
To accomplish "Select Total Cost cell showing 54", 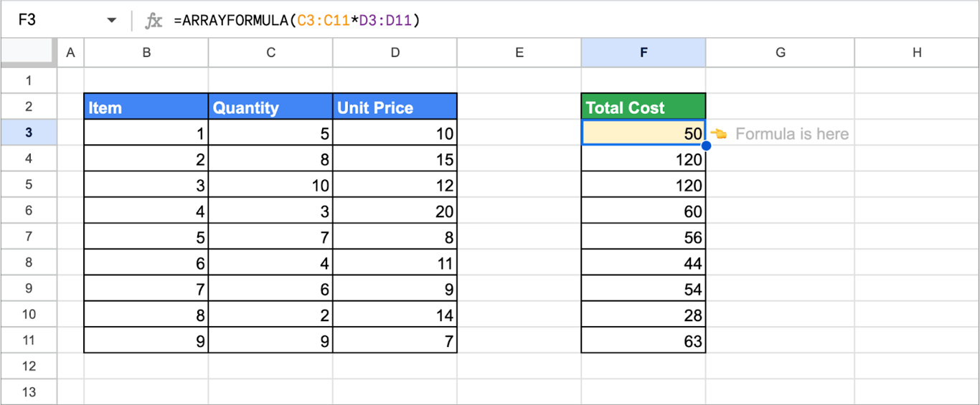I will coord(644,288).
